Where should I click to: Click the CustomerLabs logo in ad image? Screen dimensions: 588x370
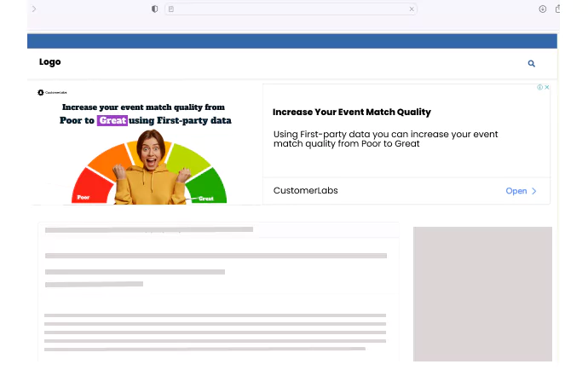pyautogui.click(x=52, y=92)
